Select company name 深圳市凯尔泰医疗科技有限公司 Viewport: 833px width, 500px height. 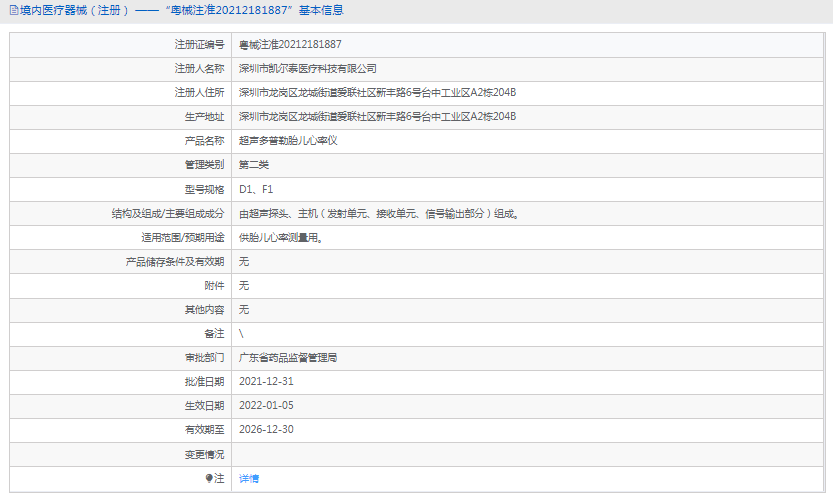click(308, 69)
